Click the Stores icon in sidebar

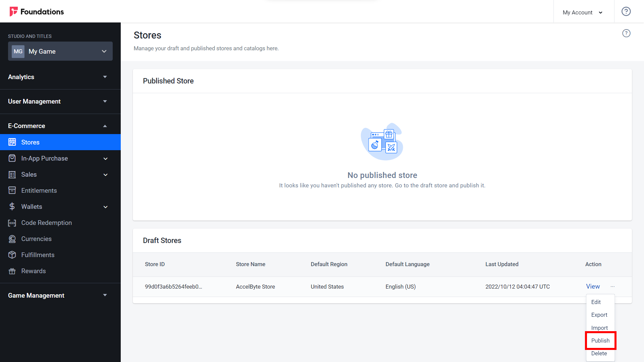[x=12, y=142]
